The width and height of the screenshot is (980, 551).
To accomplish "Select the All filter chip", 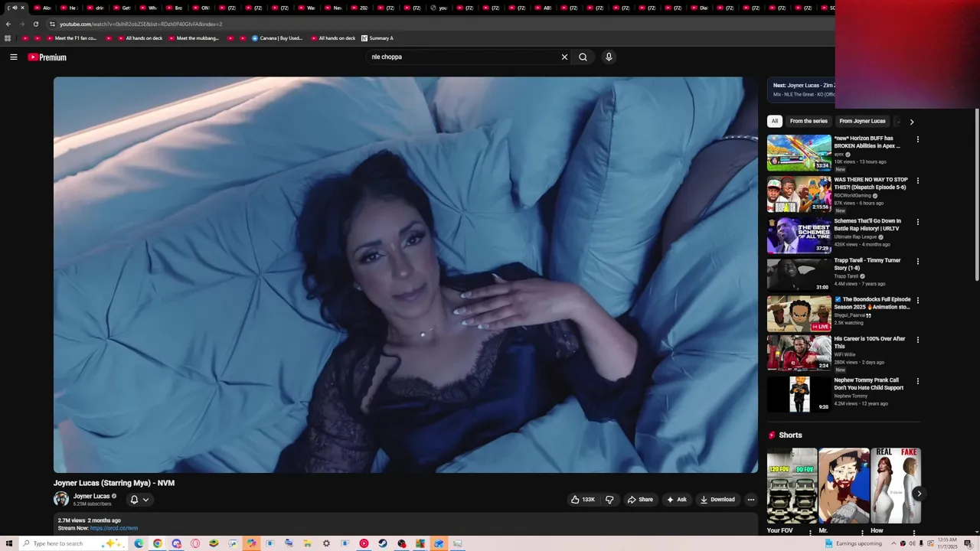I will pyautogui.click(x=775, y=121).
